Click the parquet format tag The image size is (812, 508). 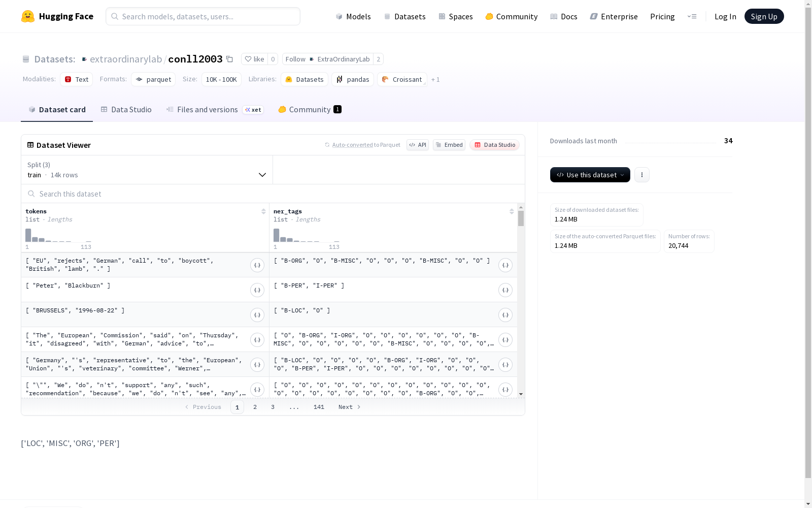pyautogui.click(x=153, y=79)
